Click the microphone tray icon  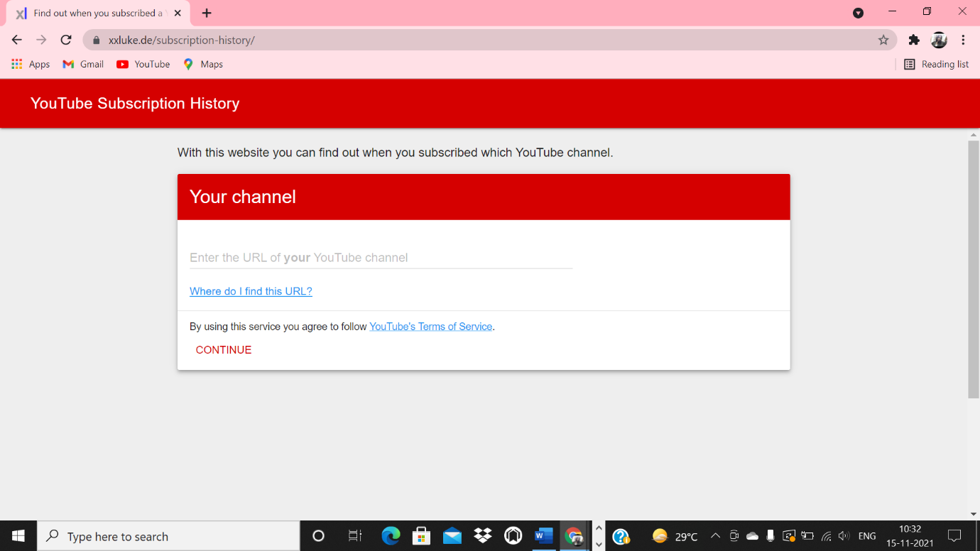[771, 536]
